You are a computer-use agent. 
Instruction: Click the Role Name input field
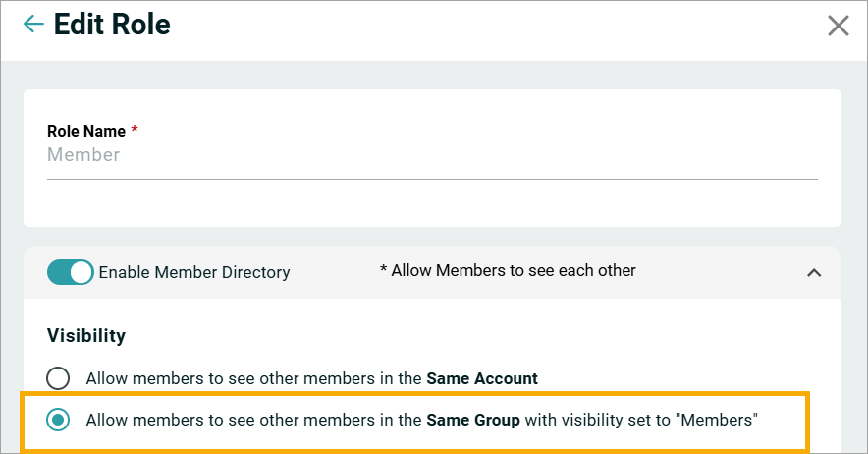click(x=432, y=155)
